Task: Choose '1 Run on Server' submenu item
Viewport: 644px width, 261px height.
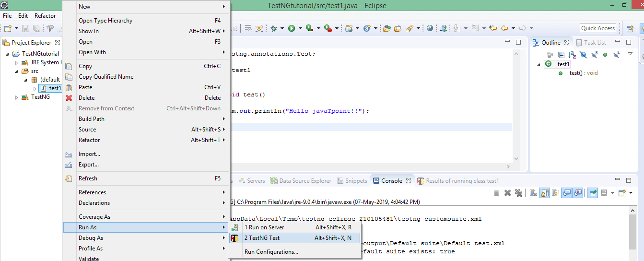Action: 295,227
